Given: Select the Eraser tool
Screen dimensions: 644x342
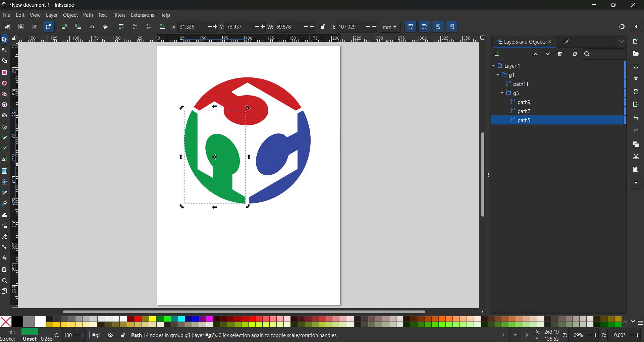Looking at the screenshot, I should click(x=4, y=237).
